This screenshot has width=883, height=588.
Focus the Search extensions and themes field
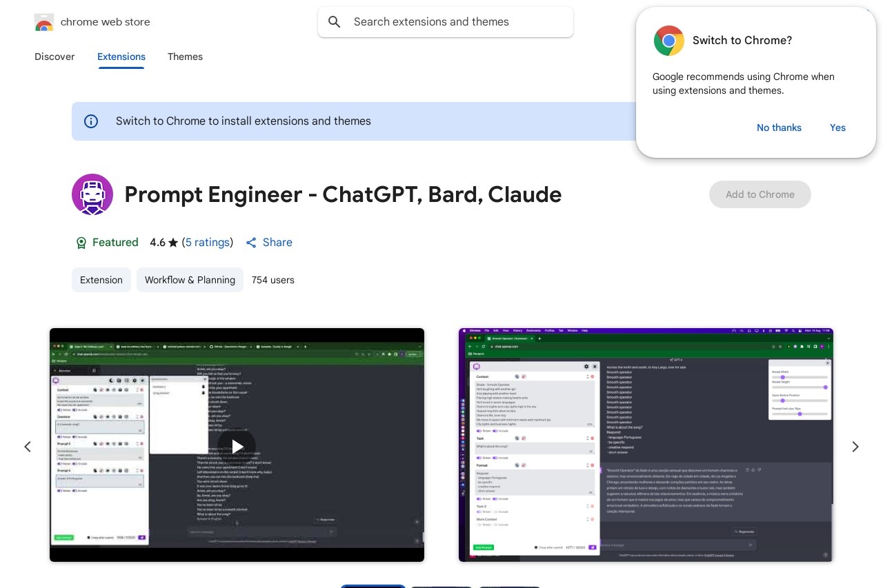click(446, 22)
